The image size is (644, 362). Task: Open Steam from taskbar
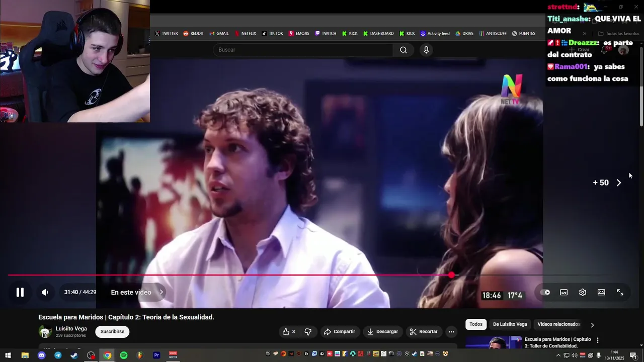(74, 355)
